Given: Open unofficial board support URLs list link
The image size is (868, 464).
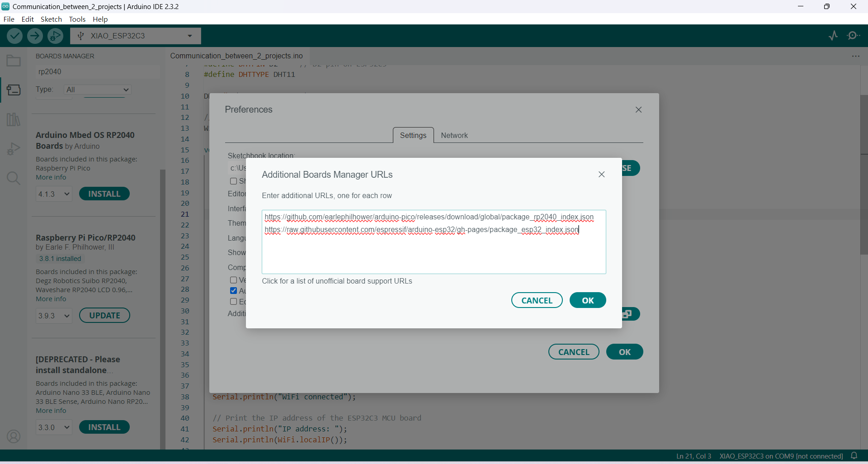Looking at the screenshot, I should 337,281.
